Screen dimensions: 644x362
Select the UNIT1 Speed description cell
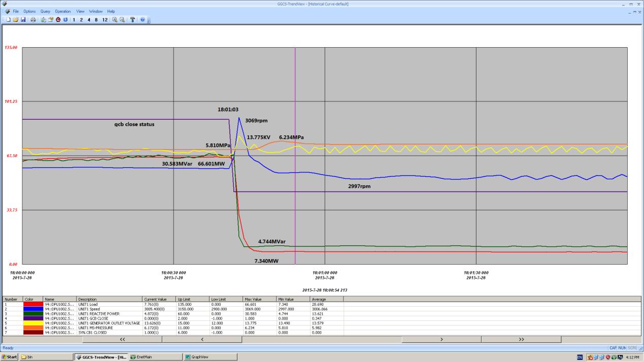pyautogui.click(x=109, y=308)
